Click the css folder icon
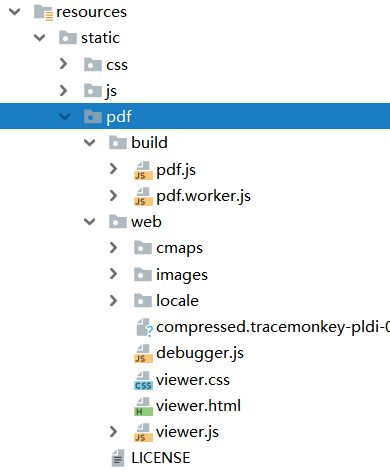The width and height of the screenshot is (390, 472). (93, 64)
